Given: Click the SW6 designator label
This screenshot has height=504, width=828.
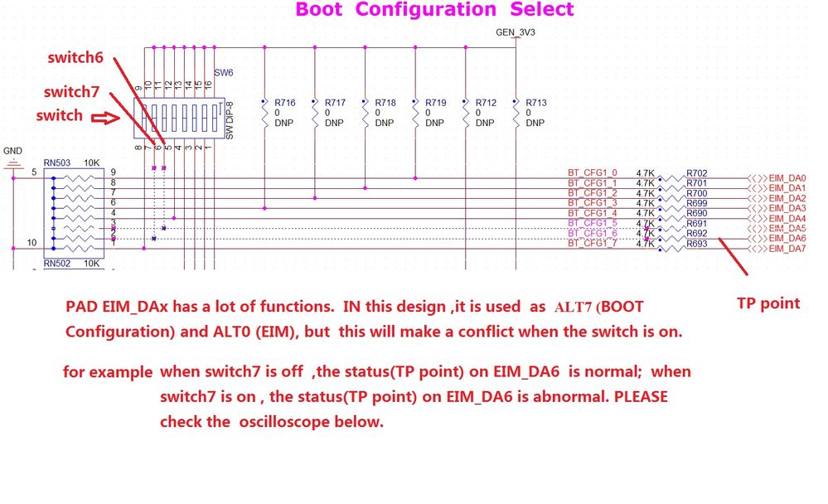Looking at the screenshot, I should coord(224,73).
